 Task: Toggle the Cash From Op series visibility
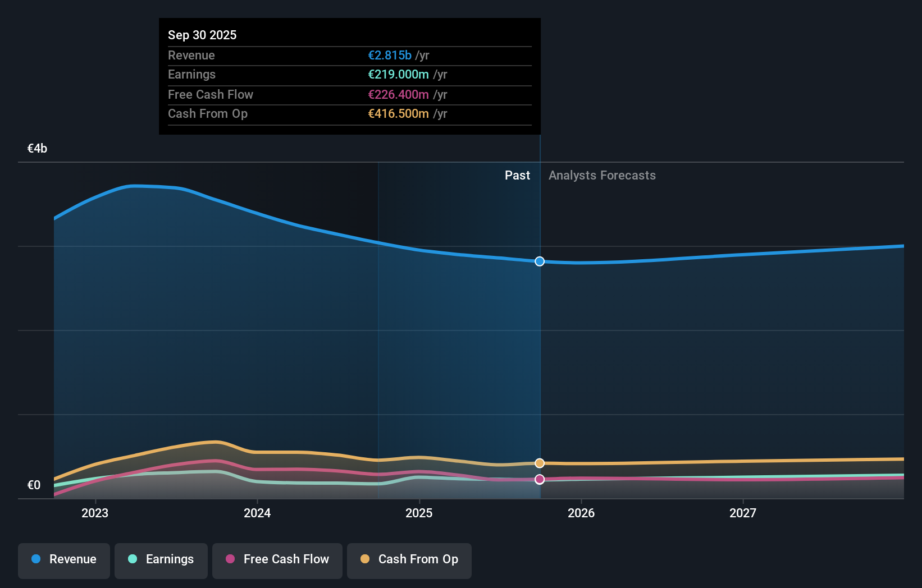tap(409, 559)
